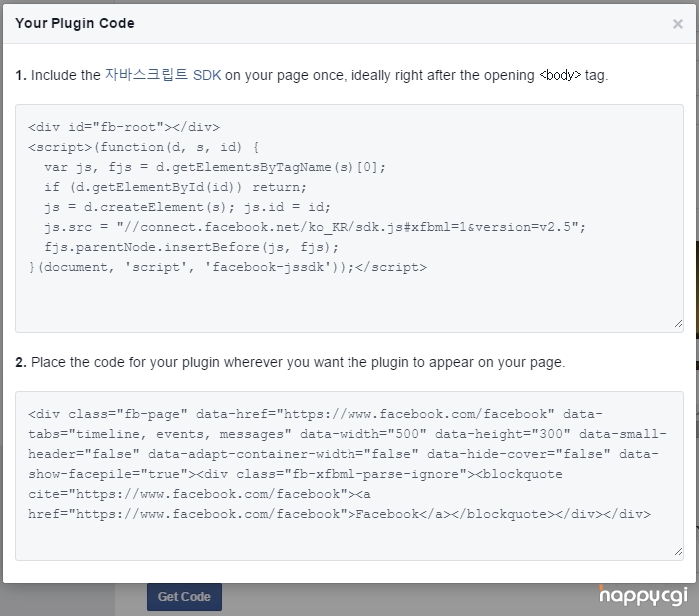This screenshot has height=616, width=699.
Task: Click the 'var js, fjs =' code line
Action: tap(215, 167)
